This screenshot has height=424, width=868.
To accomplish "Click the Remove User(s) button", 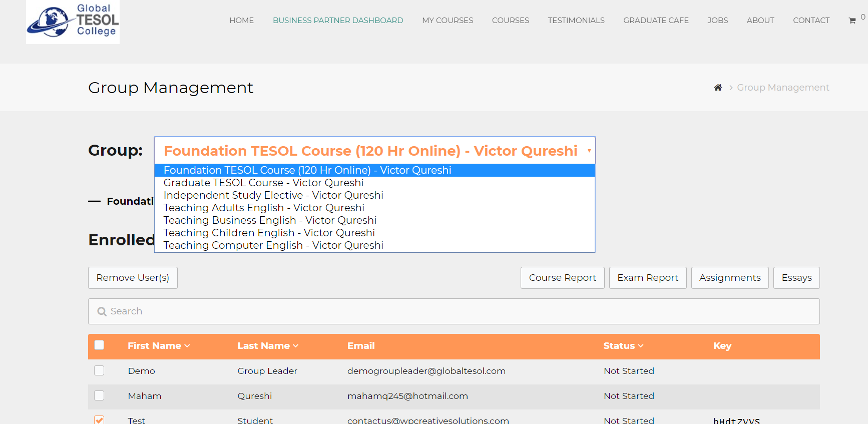I will pyautogui.click(x=133, y=278).
